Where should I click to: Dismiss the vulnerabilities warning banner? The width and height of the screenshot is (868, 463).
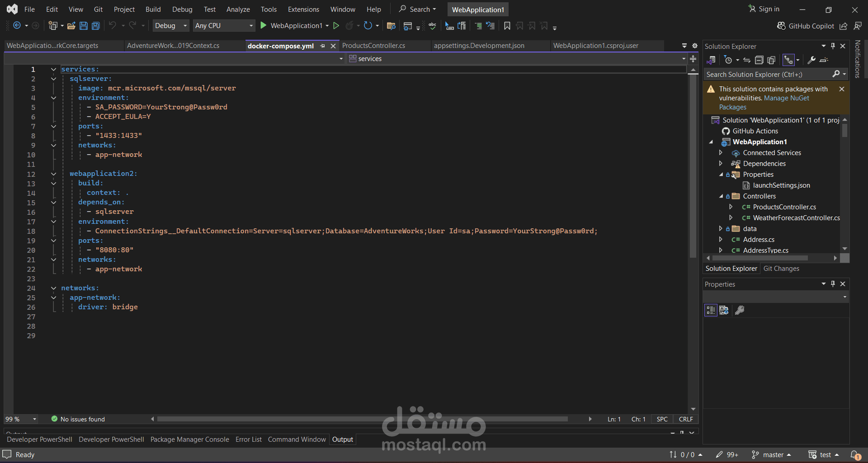click(842, 89)
